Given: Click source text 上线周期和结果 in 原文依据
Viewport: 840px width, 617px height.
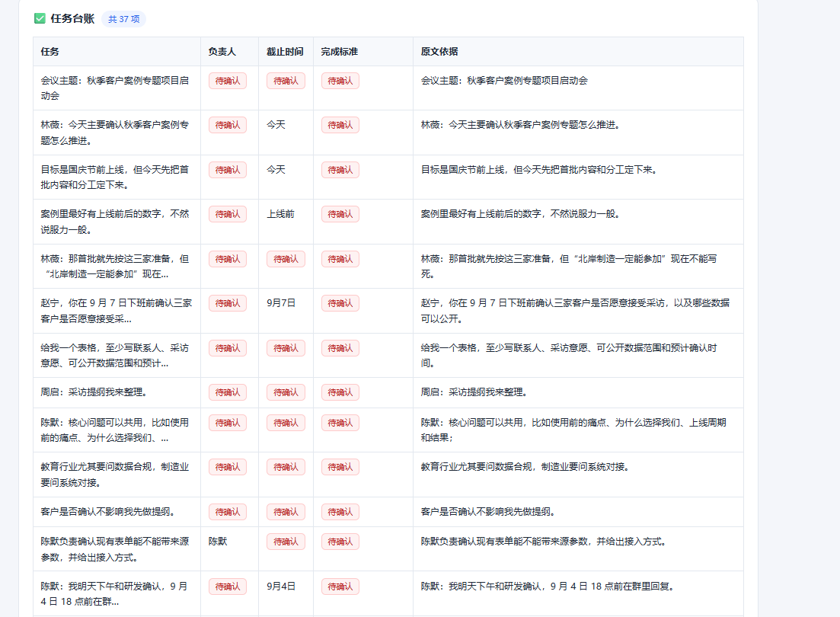Looking at the screenshot, I should point(573,430).
